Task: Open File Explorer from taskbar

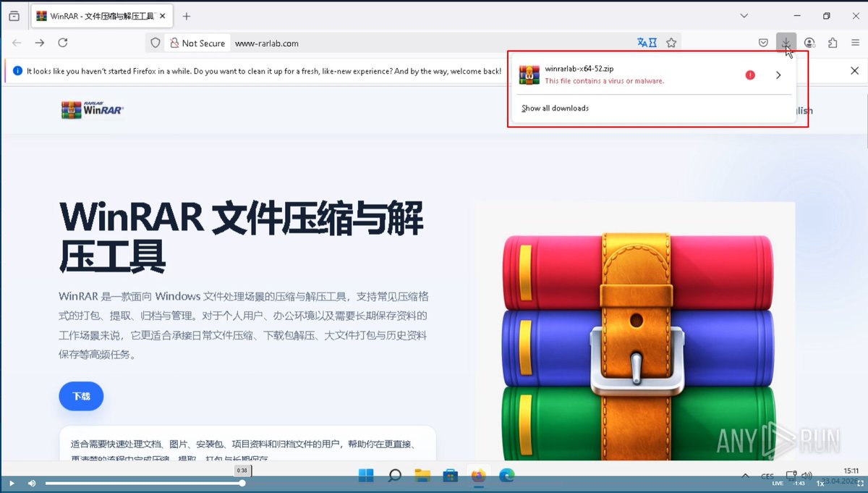Action: pos(422,476)
